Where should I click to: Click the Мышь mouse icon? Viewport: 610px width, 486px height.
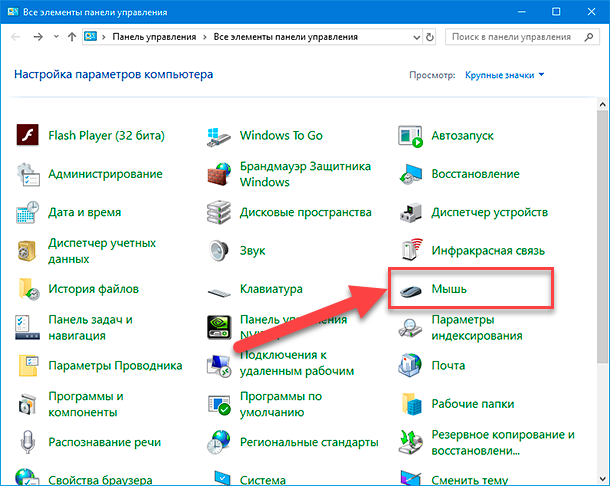coord(411,290)
